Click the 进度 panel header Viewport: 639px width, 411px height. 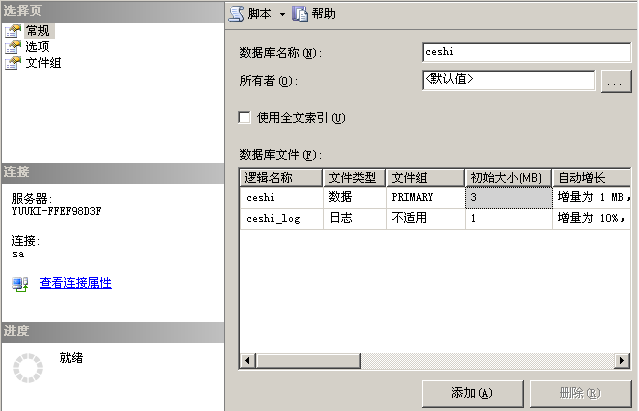click(113, 332)
